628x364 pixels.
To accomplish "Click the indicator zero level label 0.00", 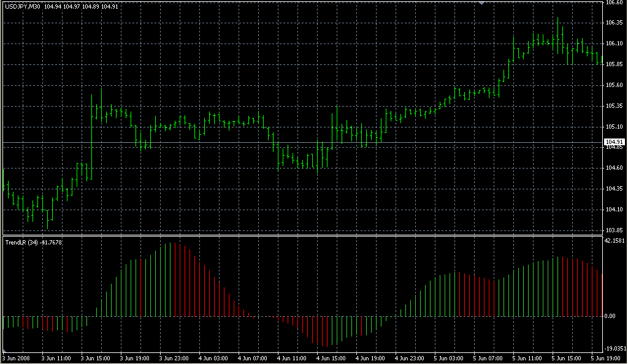I will (610, 316).
